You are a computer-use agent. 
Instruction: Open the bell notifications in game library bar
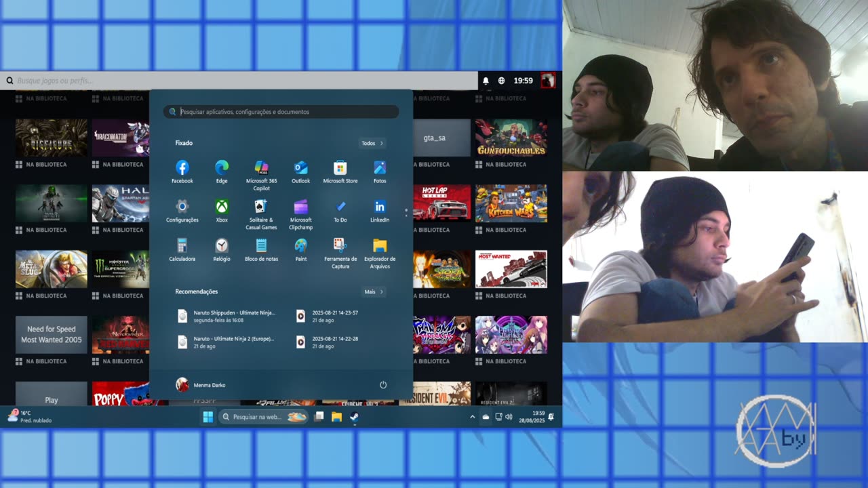pyautogui.click(x=486, y=81)
